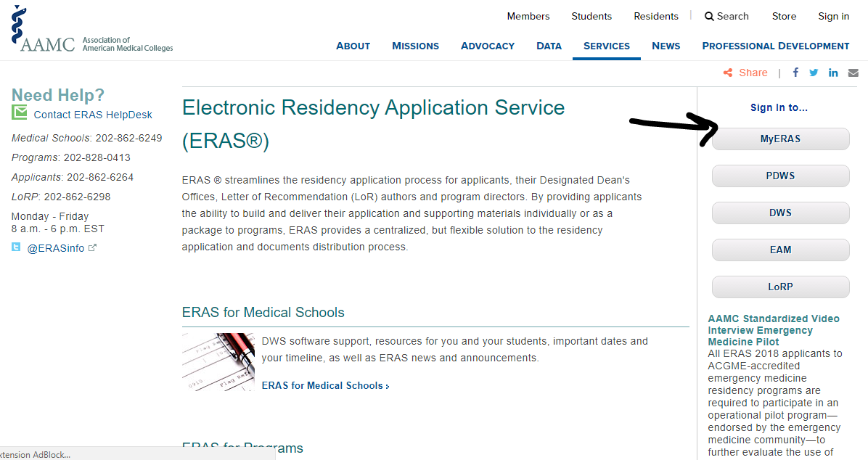Click the external-link icon after @ERASinfo
This screenshot has width=868, height=460.
click(x=91, y=247)
